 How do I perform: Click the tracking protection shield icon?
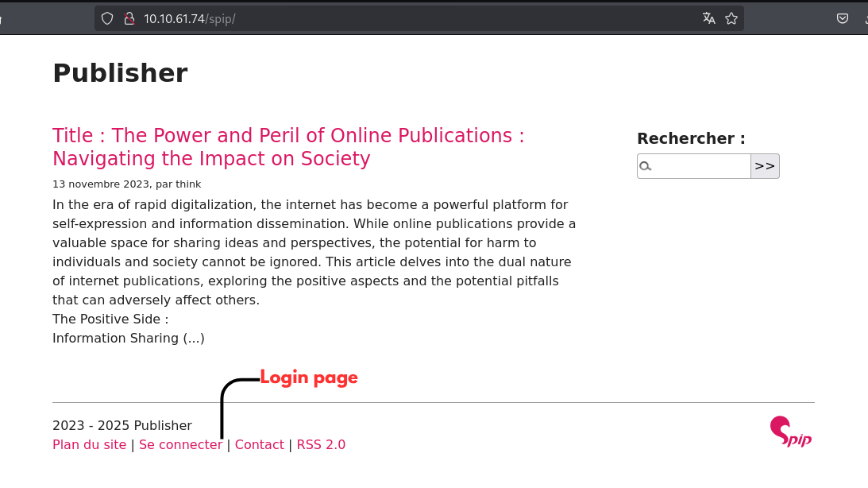[107, 18]
